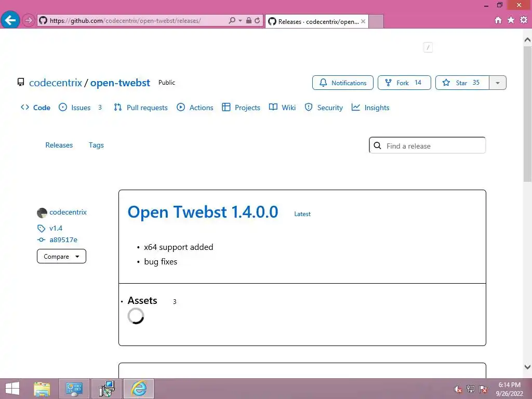Open the Wiki tab

pyautogui.click(x=282, y=108)
